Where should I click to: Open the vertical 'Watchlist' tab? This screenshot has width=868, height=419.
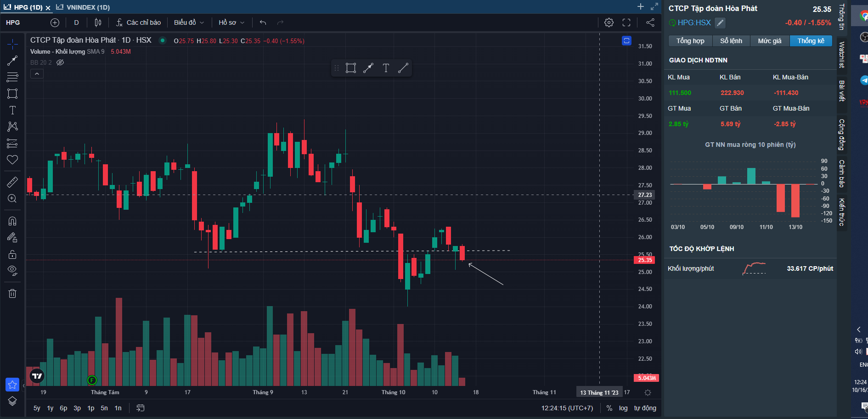pos(842,55)
